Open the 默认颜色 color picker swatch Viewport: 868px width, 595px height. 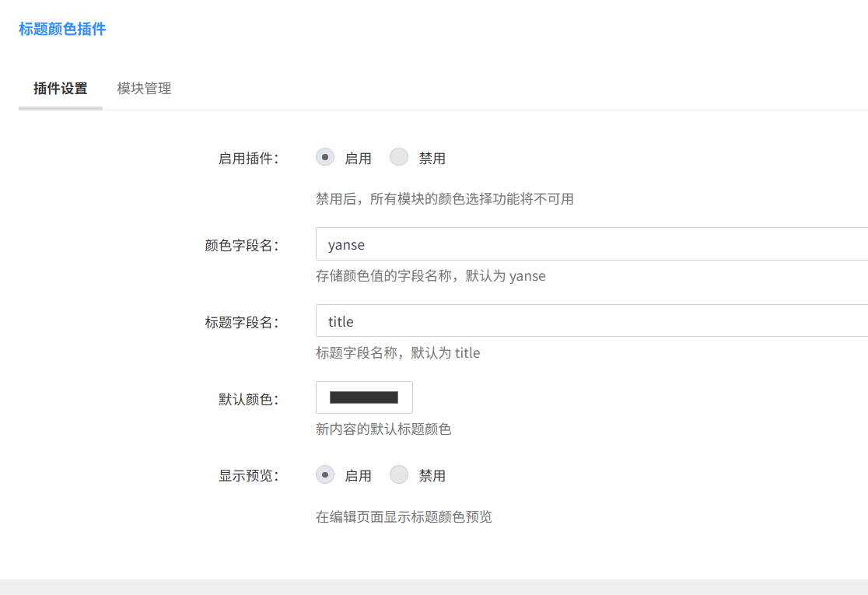pos(364,397)
